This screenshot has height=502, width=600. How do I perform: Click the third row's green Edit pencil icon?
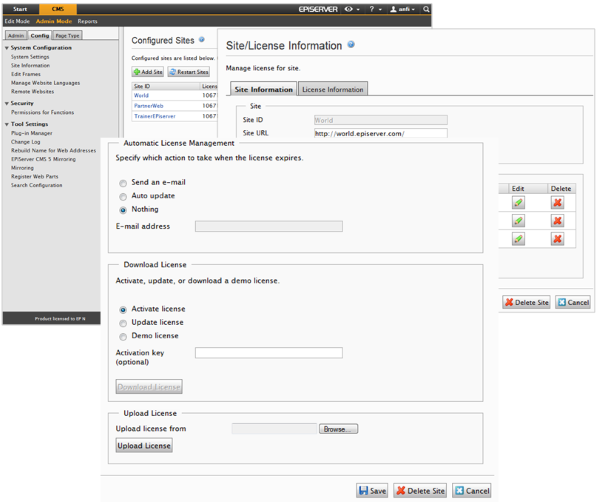coord(518,239)
